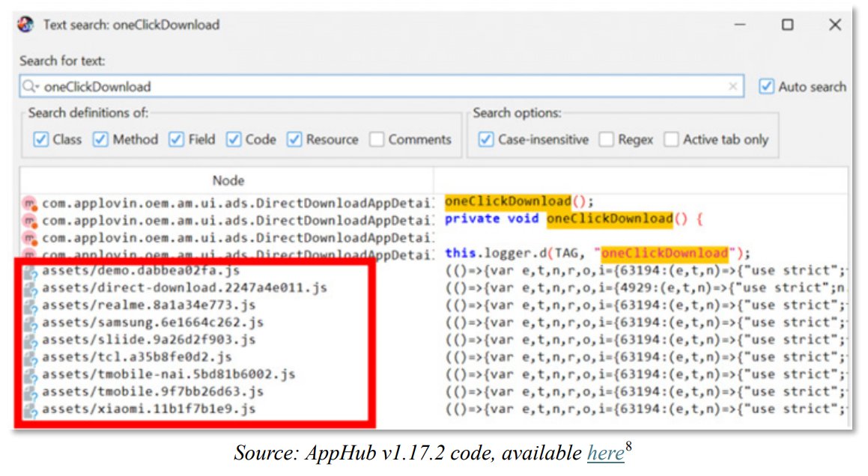Click file icon beside assets/tcl.a35b8fe0d2.js
Viewport: 868px width, 476px height.
[x=30, y=358]
